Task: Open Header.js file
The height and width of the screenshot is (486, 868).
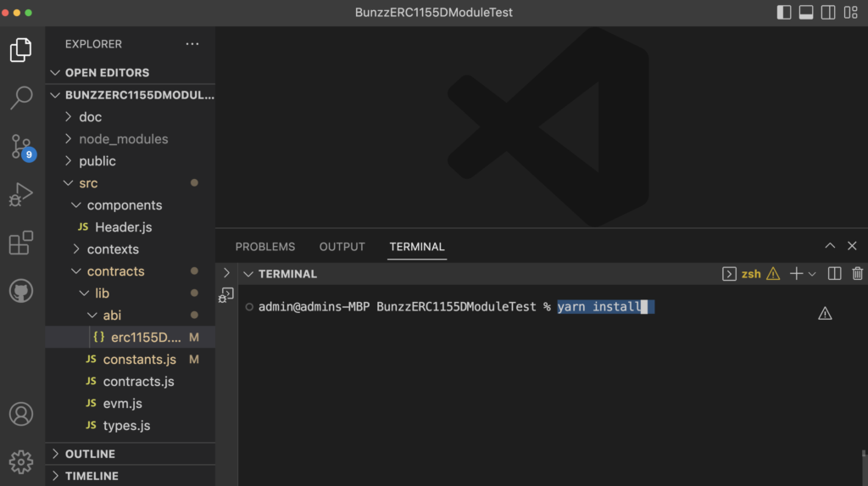Action: 130,227
